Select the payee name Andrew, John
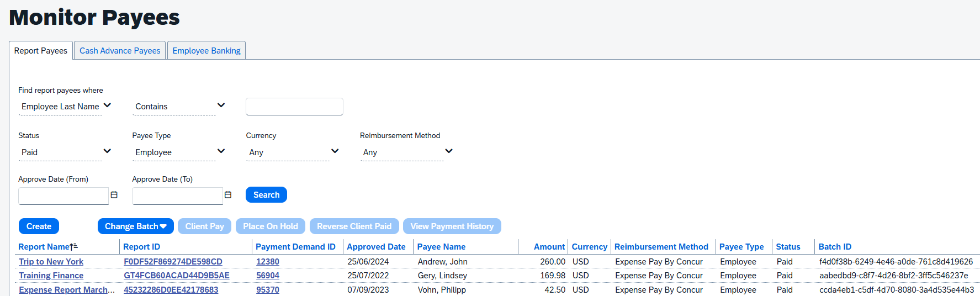Viewport: 980px width, 296px height. click(443, 262)
